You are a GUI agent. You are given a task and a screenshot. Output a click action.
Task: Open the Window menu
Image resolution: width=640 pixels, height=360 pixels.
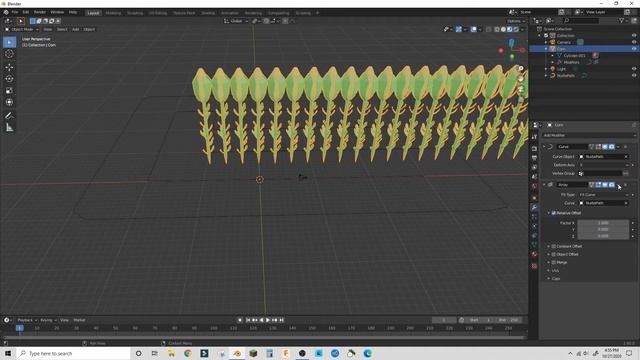[57, 12]
